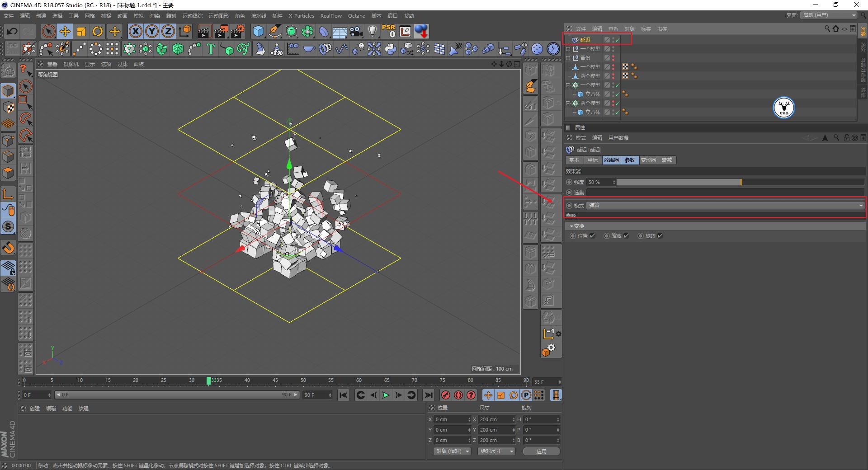Click the light bulb icon
The height and width of the screenshot is (470, 868).
pyautogui.click(x=372, y=31)
